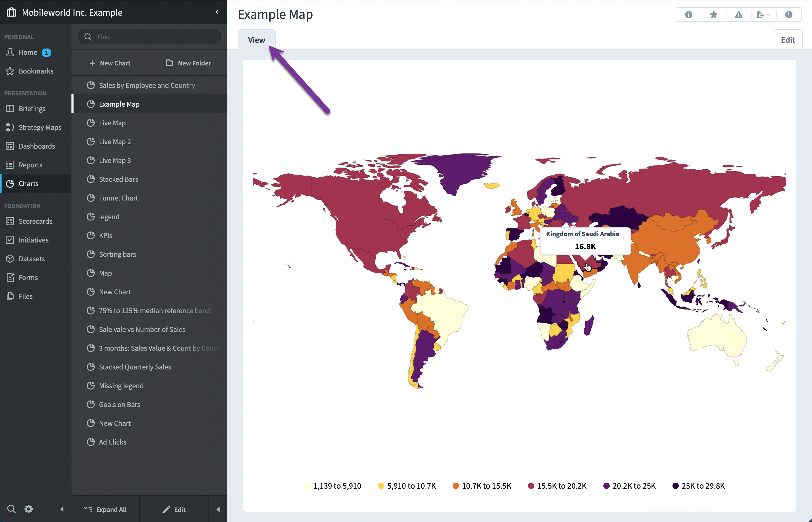Click Edit button below chart list
The width and height of the screenshot is (812, 522).
coord(174,509)
